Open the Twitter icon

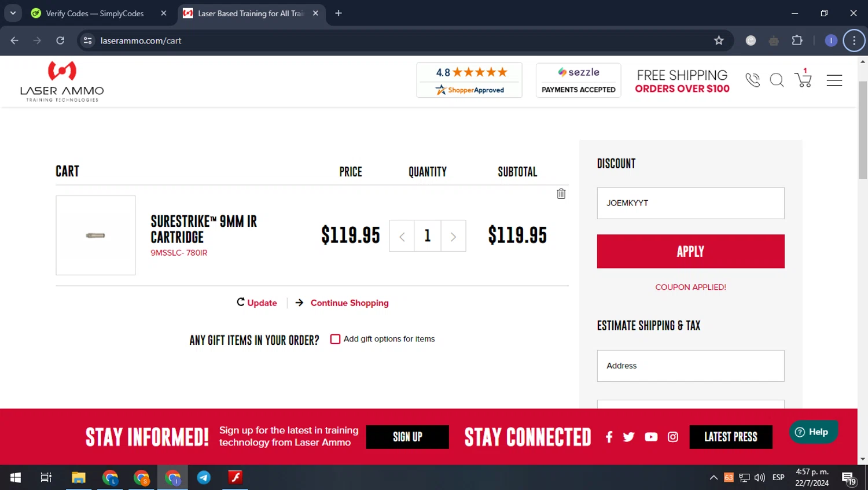[x=629, y=437]
